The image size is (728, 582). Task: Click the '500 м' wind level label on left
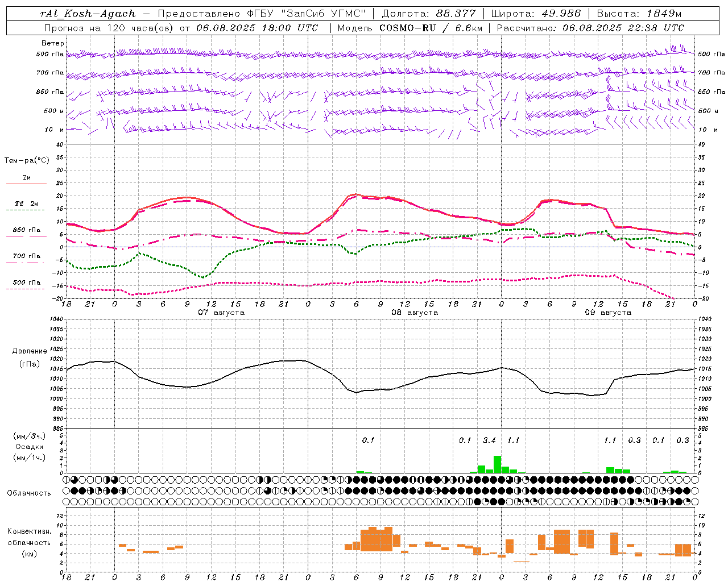(x=54, y=111)
